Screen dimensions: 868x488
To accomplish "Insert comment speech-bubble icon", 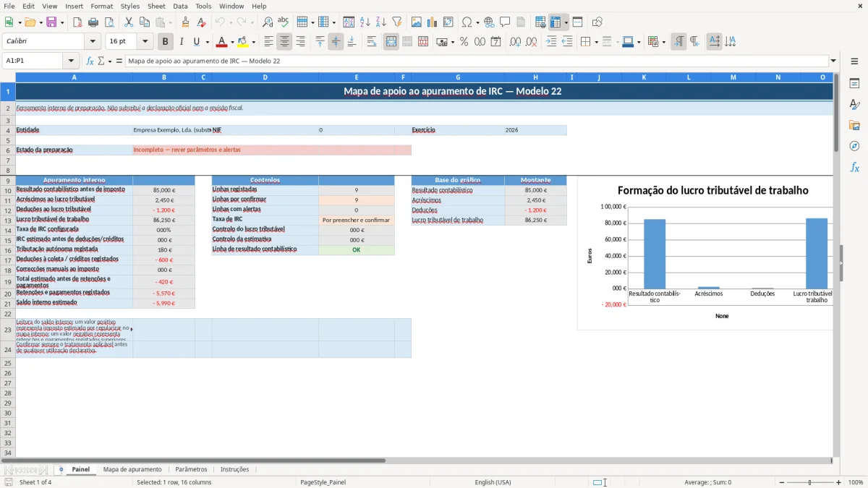I will [x=505, y=22].
